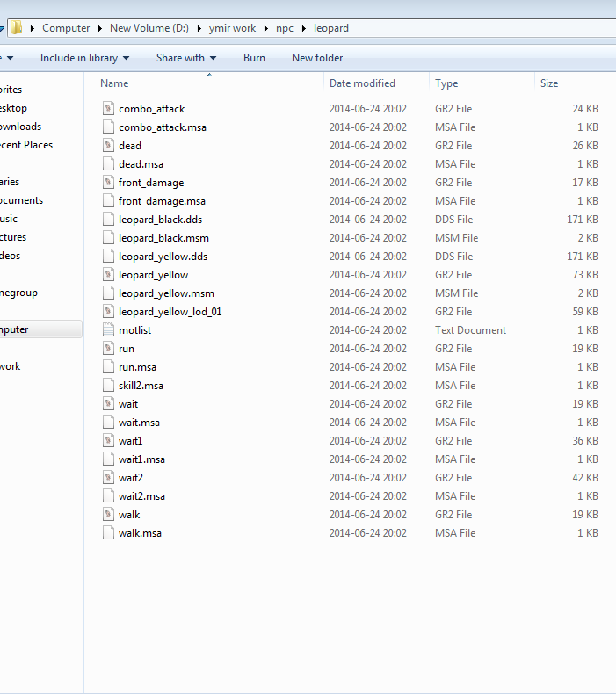The width and height of the screenshot is (616, 694).
Task: Select the leopard_yellow_lod_01 file name
Action: (x=170, y=312)
